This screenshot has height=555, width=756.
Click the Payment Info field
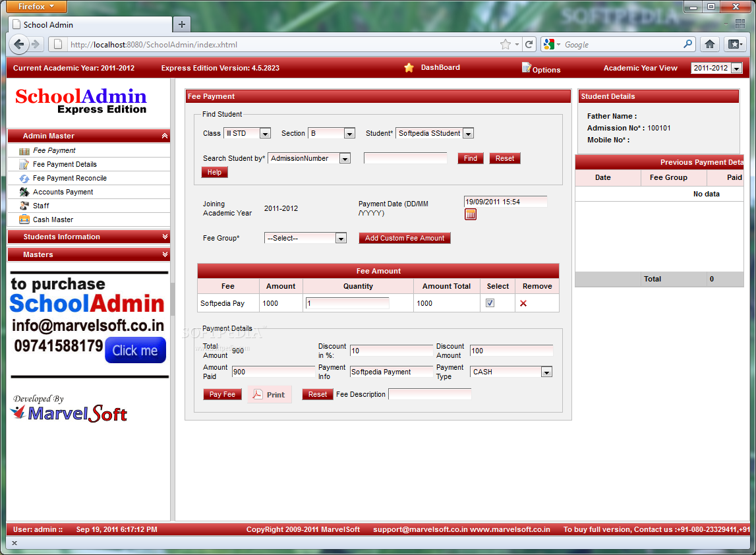click(x=392, y=372)
